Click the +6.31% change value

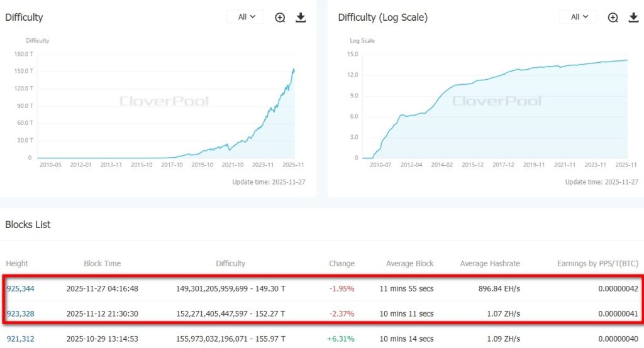(x=340, y=339)
